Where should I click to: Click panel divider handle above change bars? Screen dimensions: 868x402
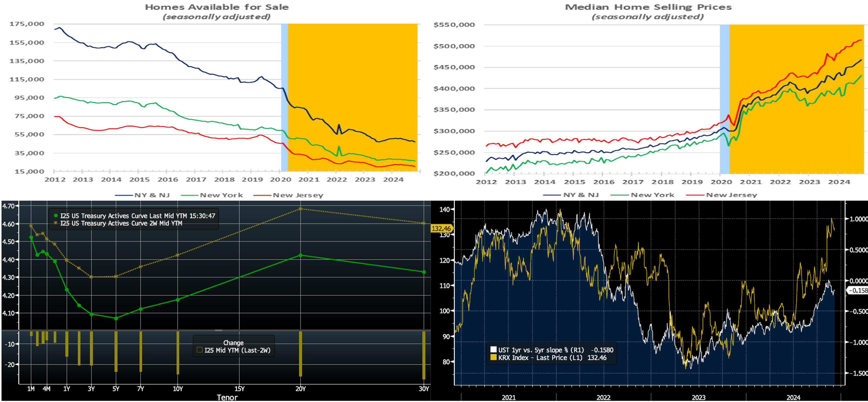[x=218, y=330]
